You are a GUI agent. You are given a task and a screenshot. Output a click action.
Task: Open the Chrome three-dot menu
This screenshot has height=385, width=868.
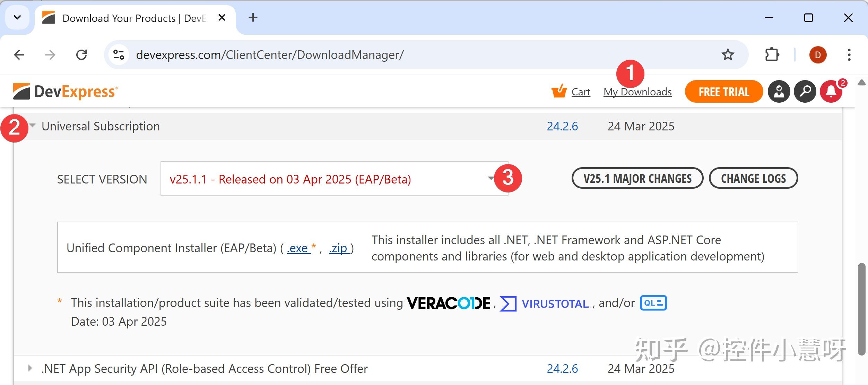(849, 54)
